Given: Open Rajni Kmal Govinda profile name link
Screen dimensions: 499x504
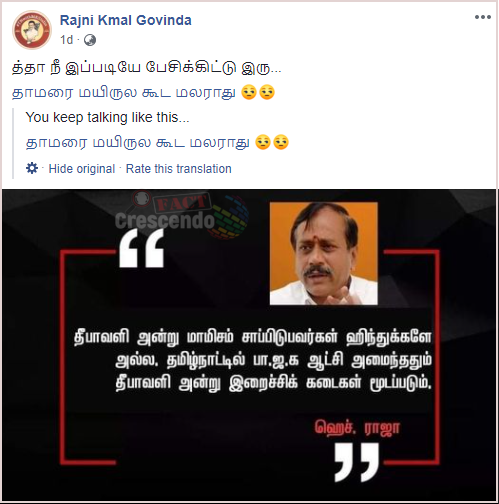Looking at the screenshot, I should click(126, 20).
